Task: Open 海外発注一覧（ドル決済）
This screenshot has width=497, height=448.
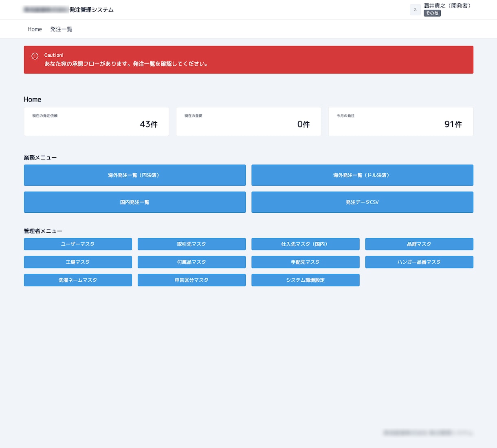Action: point(362,175)
